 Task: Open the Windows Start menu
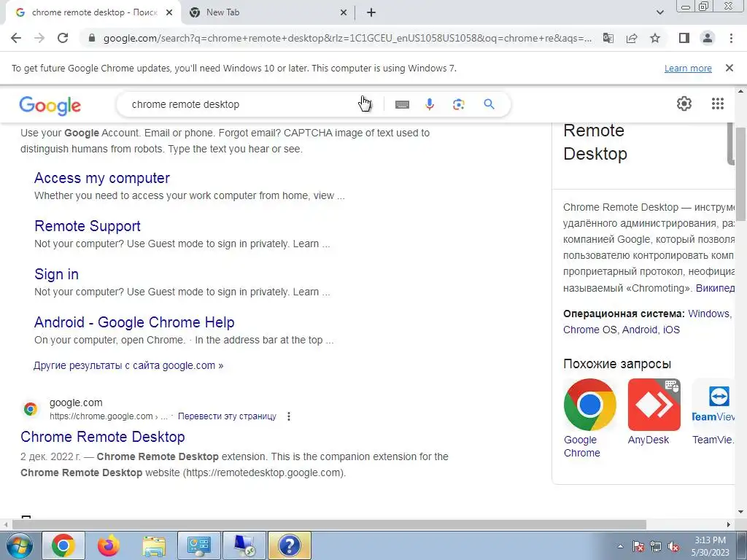point(19,546)
